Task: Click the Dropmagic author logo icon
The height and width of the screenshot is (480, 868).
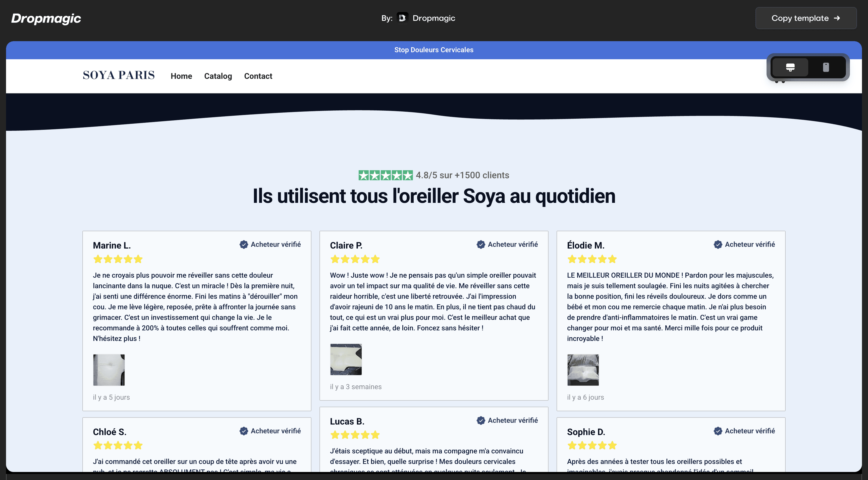Action: point(402,18)
